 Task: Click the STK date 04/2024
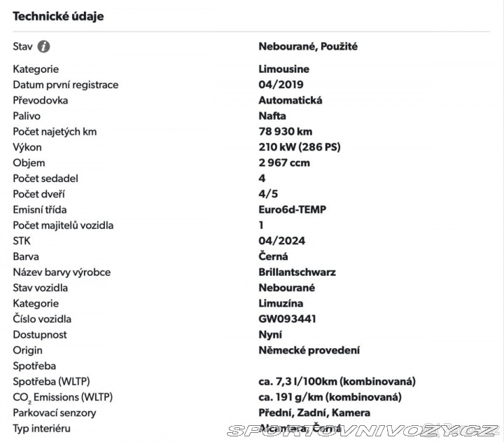[x=282, y=241]
